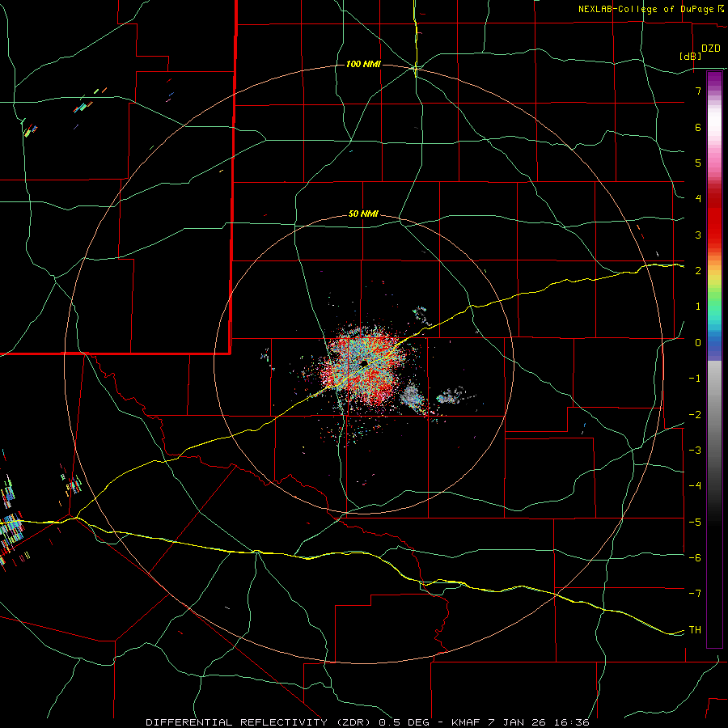Click the positive 6 scale value

click(x=698, y=127)
